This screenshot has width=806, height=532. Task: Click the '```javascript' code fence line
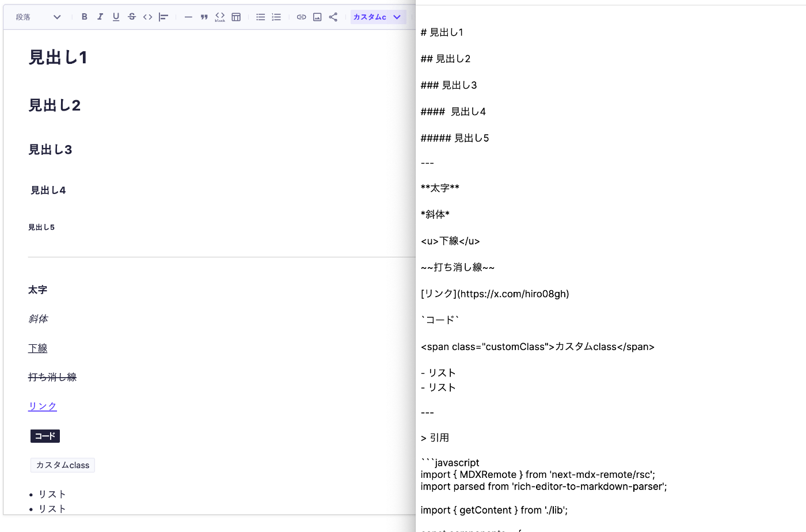[450, 462]
